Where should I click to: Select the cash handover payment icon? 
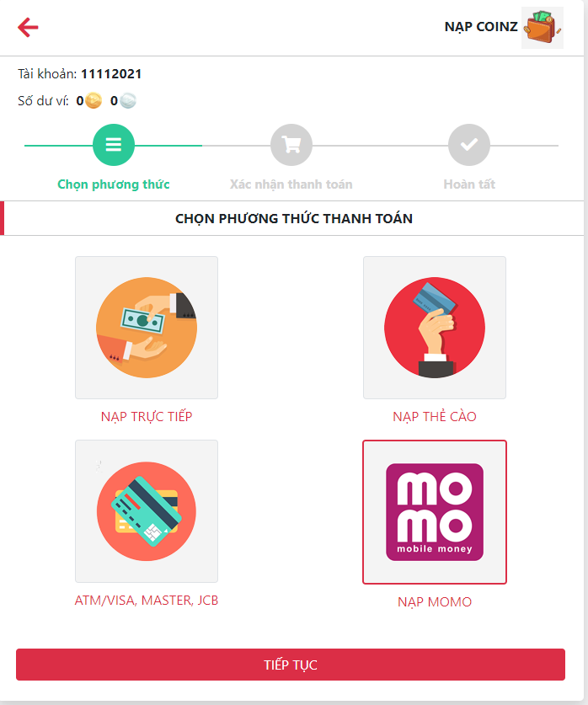click(x=147, y=328)
